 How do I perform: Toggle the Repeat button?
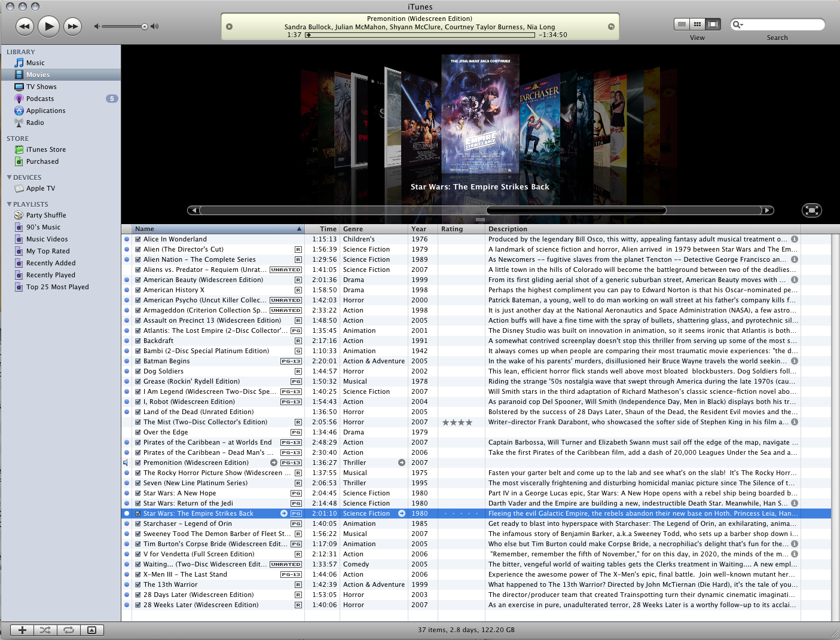[x=69, y=630]
